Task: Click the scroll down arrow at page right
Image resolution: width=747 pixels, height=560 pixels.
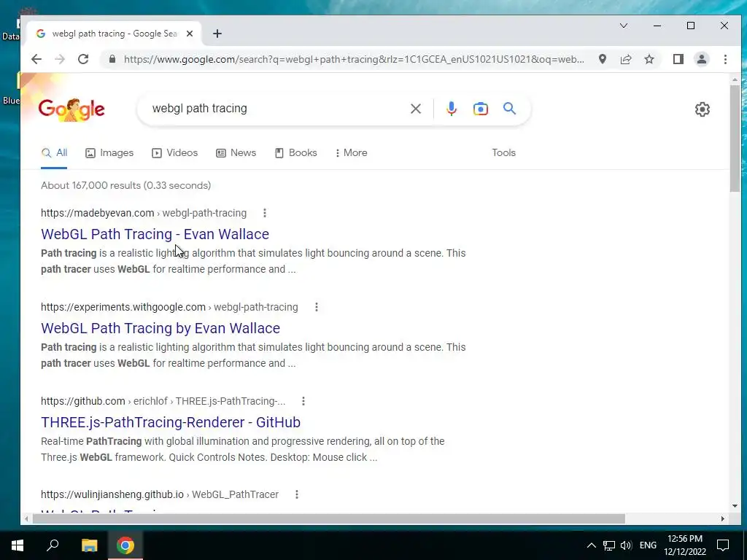Action: tap(735, 506)
